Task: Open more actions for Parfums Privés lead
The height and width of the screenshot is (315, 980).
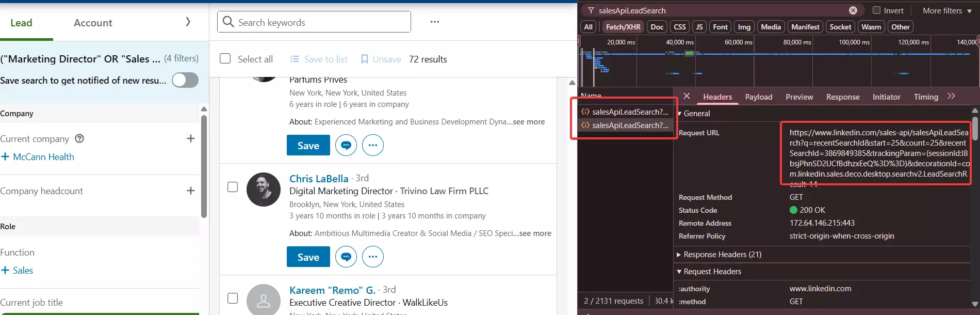Action: [x=373, y=145]
